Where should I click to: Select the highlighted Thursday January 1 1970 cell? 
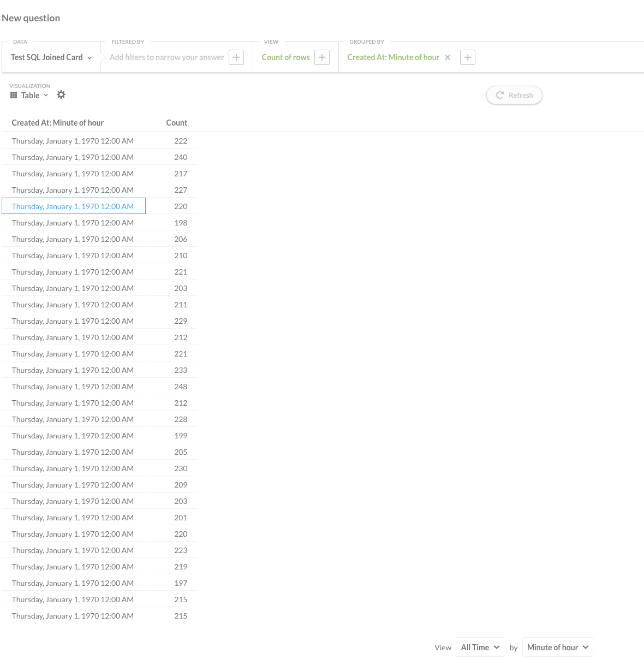[73, 206]
